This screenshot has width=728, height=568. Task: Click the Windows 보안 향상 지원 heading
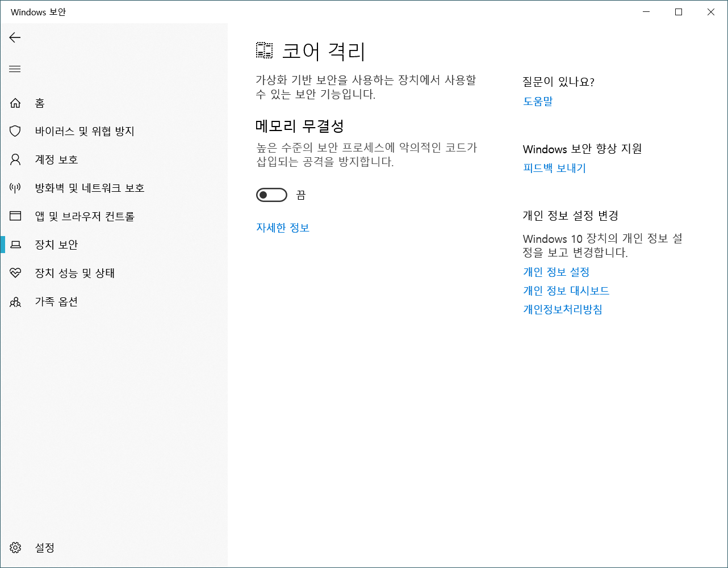click(x=583, y=149)
